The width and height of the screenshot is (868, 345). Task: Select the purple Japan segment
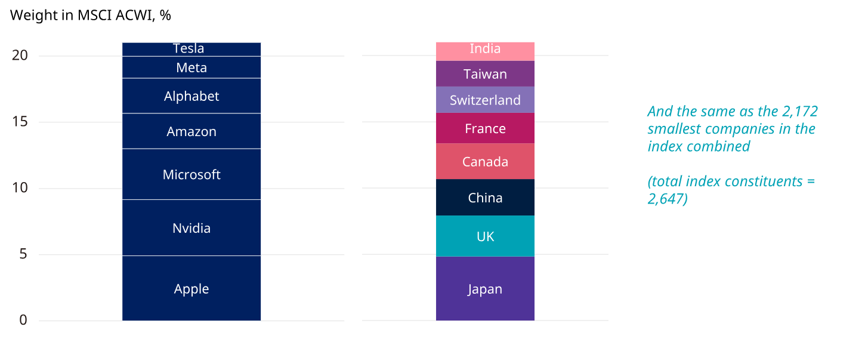(485, 289)
